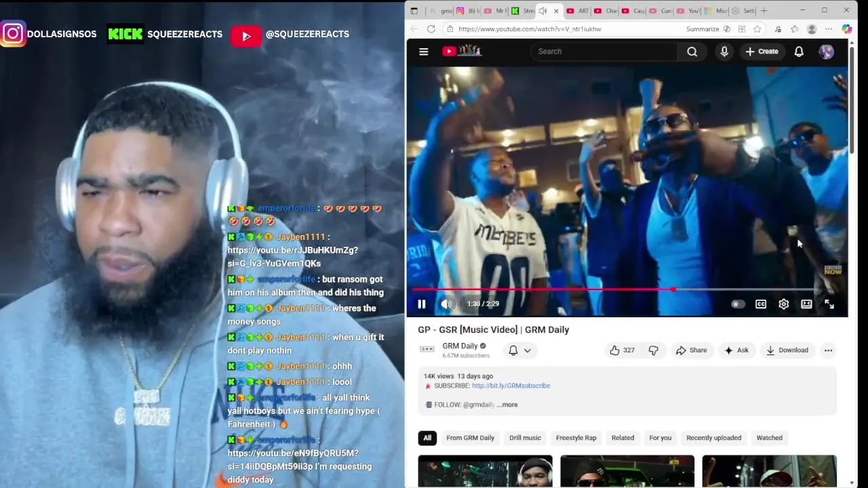This screenshot has width=868, height=488.
Task: Select the For you chip
Action: point(660,438)
